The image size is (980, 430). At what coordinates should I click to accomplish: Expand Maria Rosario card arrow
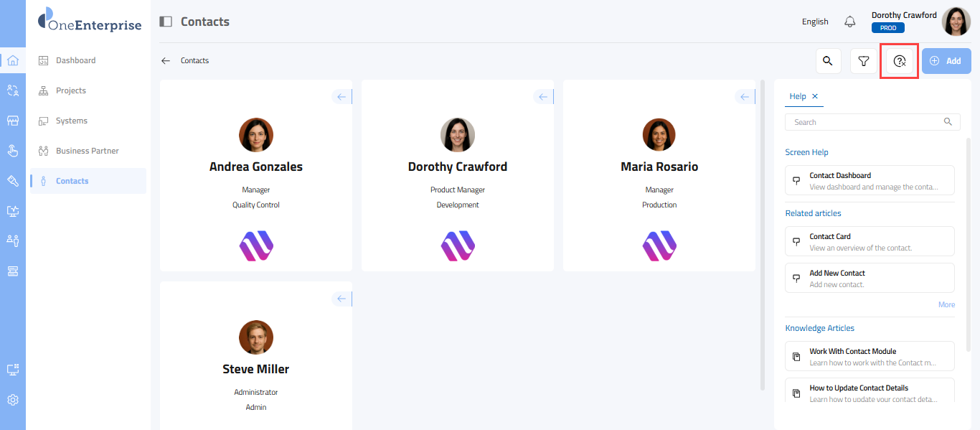click(745, 97)
